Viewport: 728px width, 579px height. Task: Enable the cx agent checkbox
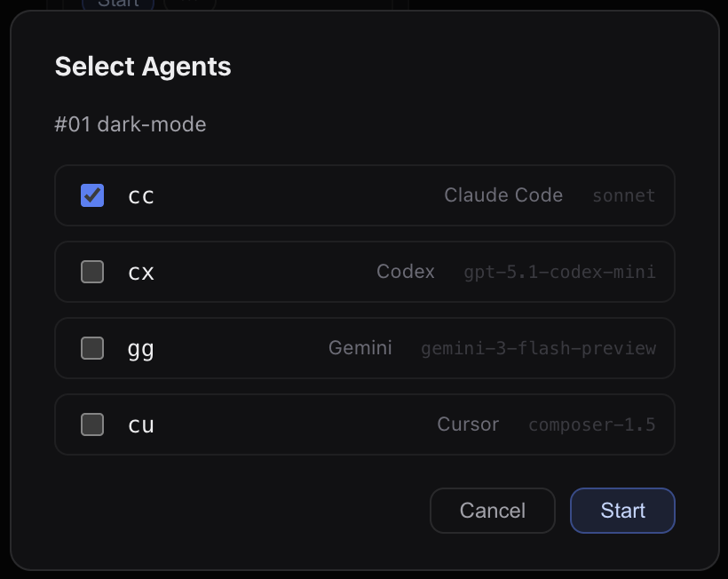click(92, 272)
